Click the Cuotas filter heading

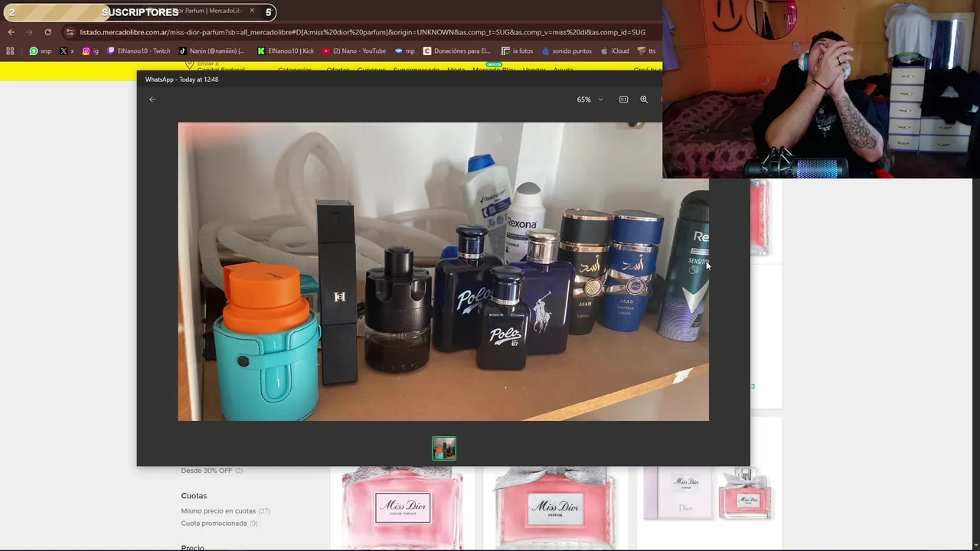[194, 495]
